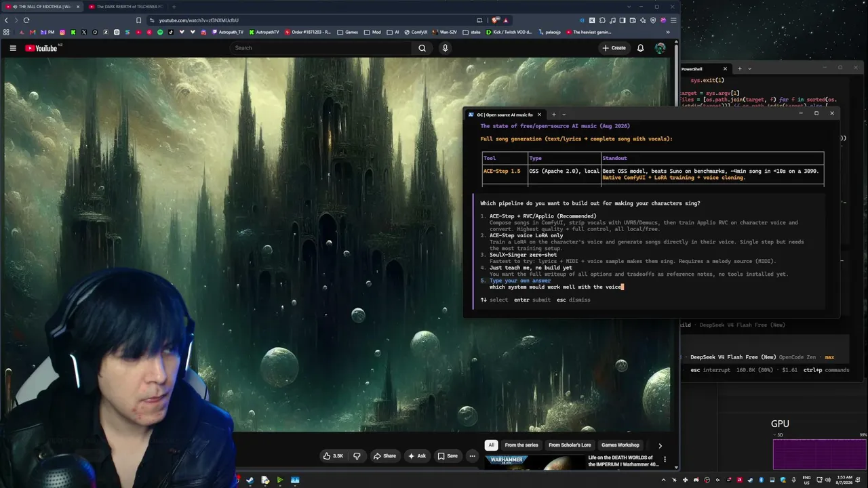Open the ENG US language switcher
868x488 pixels.
tap(806, 480)
